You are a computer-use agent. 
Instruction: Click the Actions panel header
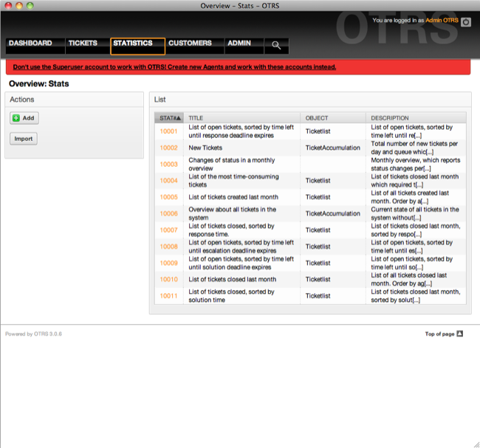74,100
